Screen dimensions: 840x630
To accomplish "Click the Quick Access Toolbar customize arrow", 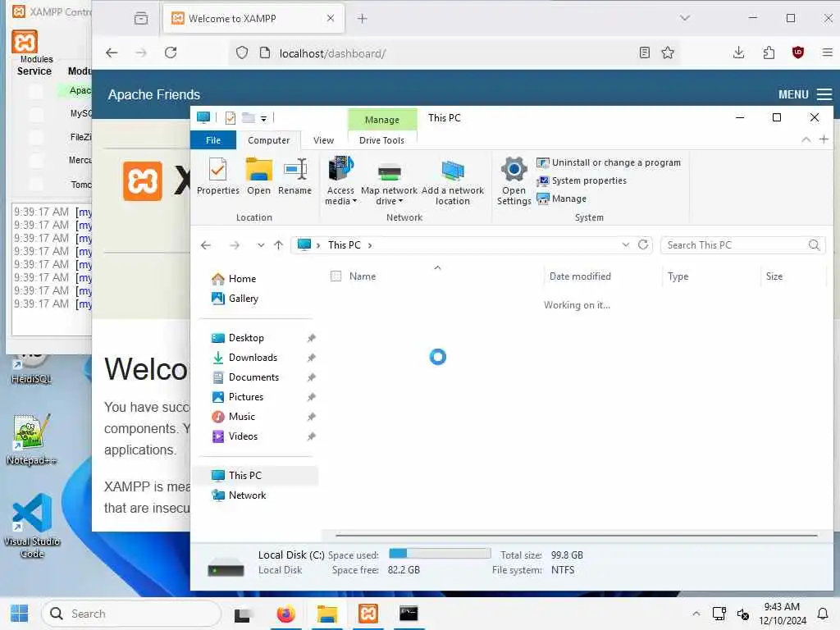I will tap(263, 118).
